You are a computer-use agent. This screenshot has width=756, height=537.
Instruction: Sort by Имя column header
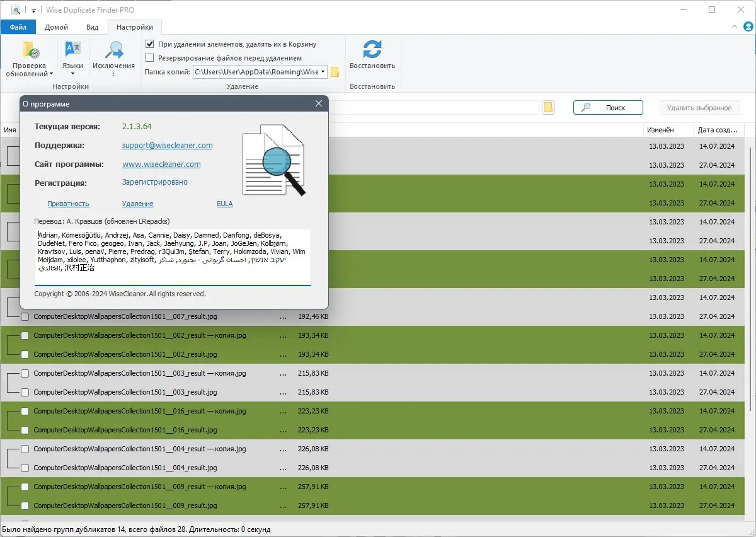pyautogui.click(x=10, y=130)
